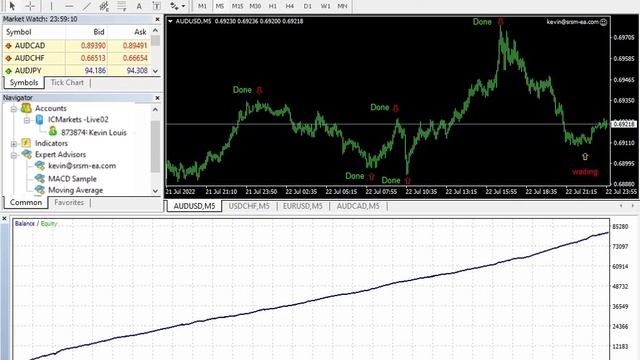Switch chart to W1 timeframe
Image resolution: width=640 pixels, height=360 pixels.
[x=325, y=6]
